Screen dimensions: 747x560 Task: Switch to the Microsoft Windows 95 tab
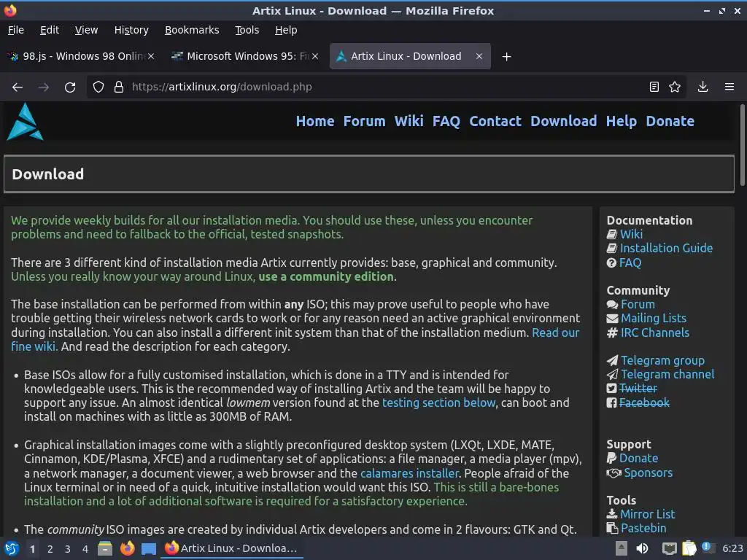point(245,56)
